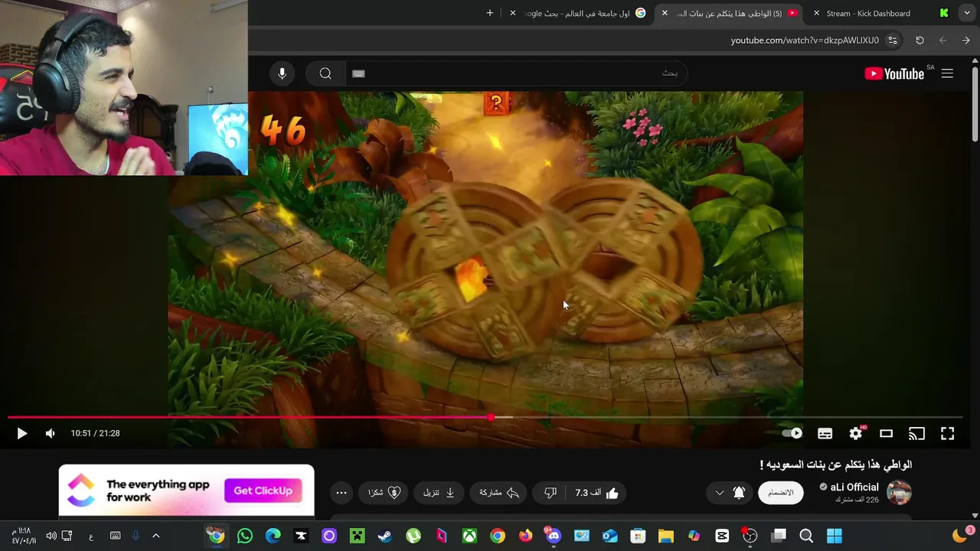Viewport: 980px width, 551px height.
Task: Share the video via مشاركة button
Action: click(499, 493)
